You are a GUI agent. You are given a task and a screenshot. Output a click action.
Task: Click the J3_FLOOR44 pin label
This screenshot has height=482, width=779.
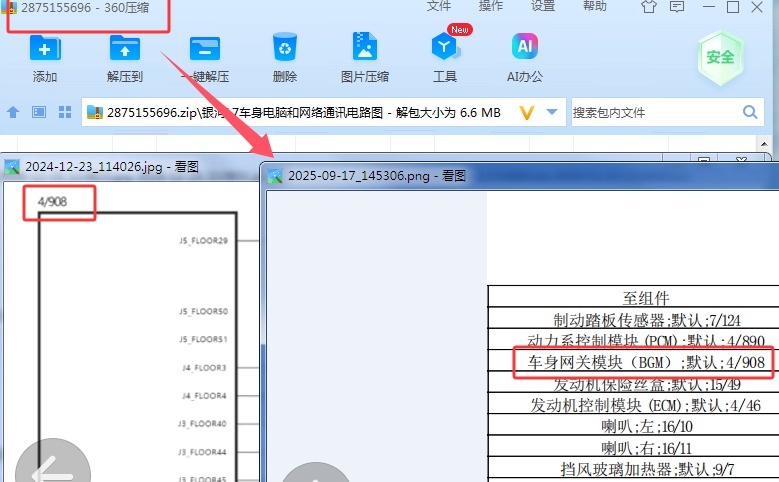pyautogui.click(x=202, y=452)
